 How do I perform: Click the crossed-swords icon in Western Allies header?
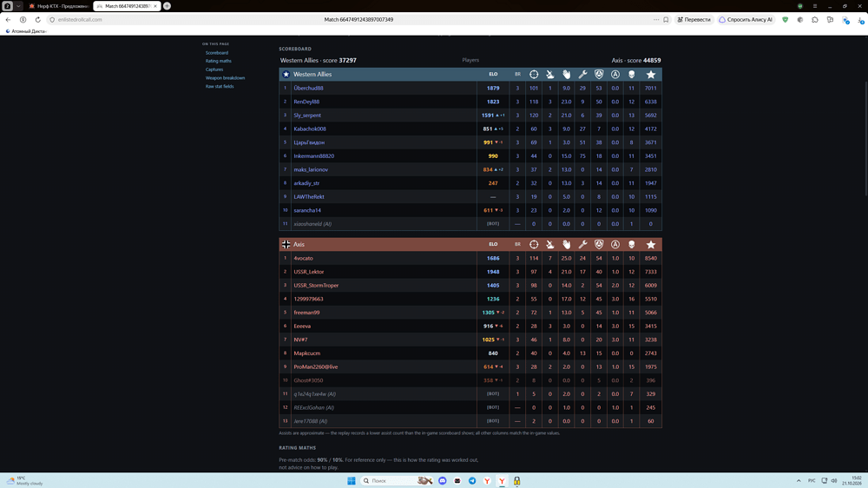tap(549, 74)
